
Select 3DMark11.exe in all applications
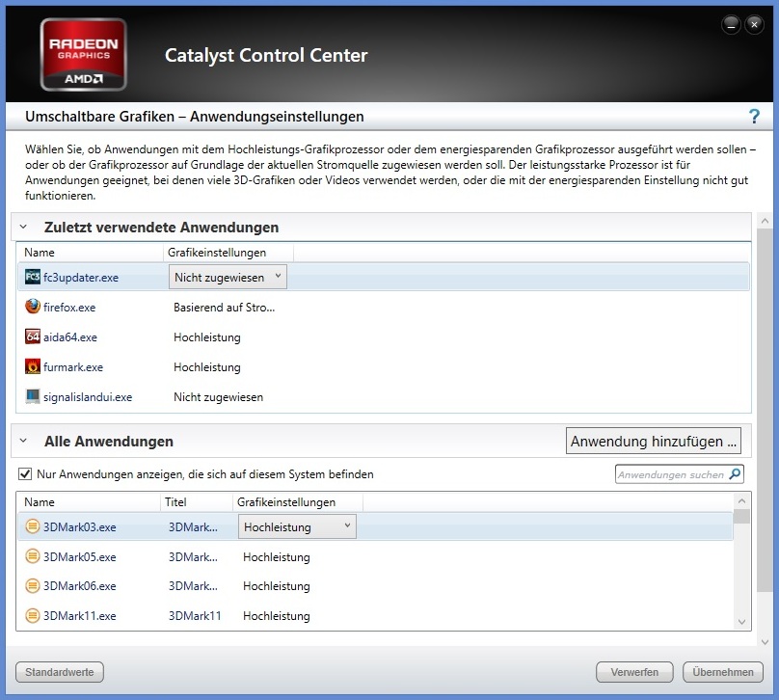(x=79, y=615)
